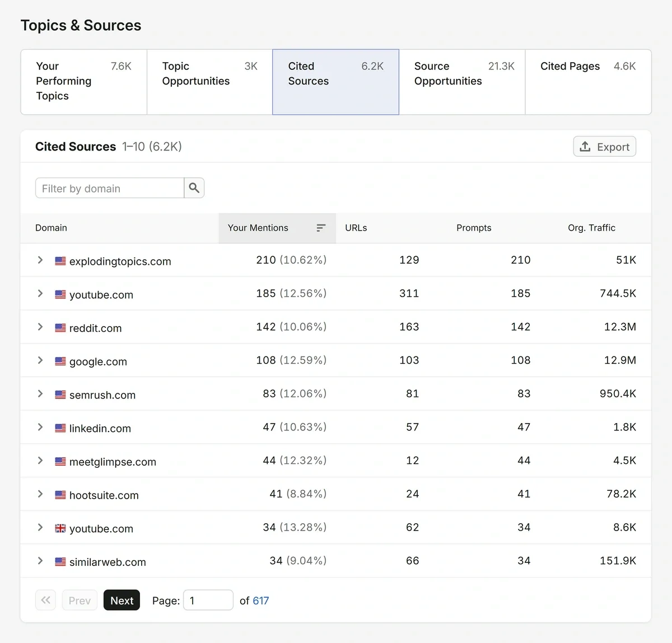Click google.com domain name
Image resolution: width=672 pixels, height=643 pixels.
(x=98, y=362)
